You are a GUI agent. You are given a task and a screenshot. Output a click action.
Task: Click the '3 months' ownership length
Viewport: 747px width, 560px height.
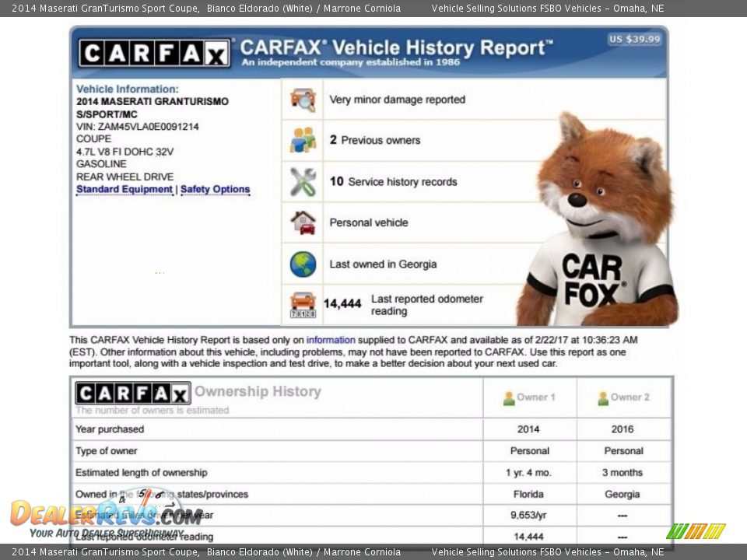pyautogui.click(x=622, y=473)
